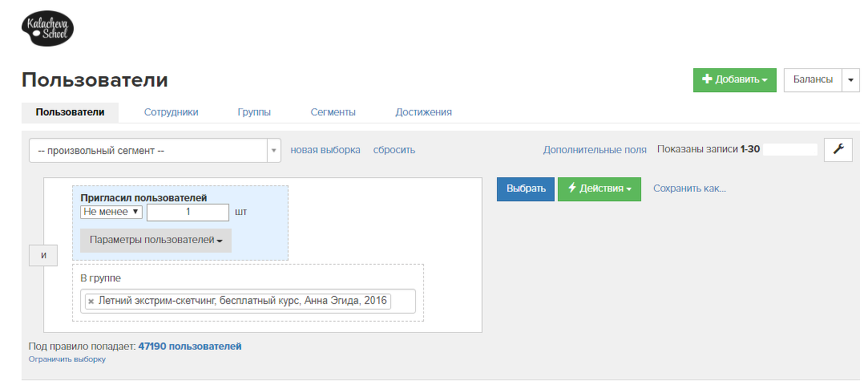
Task: Open the 47190 пользователей link
Action: point(190,346)
